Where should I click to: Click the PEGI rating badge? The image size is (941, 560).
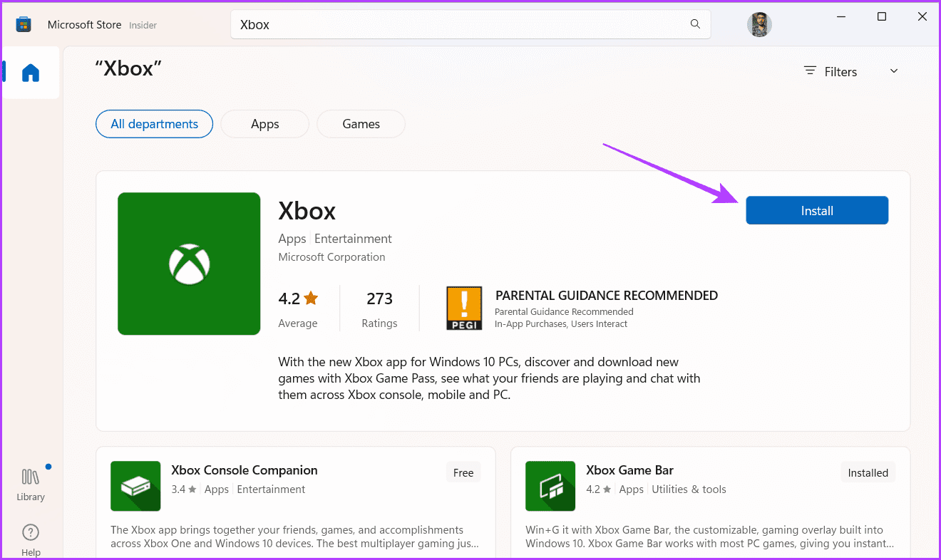(x=464, y=308)
